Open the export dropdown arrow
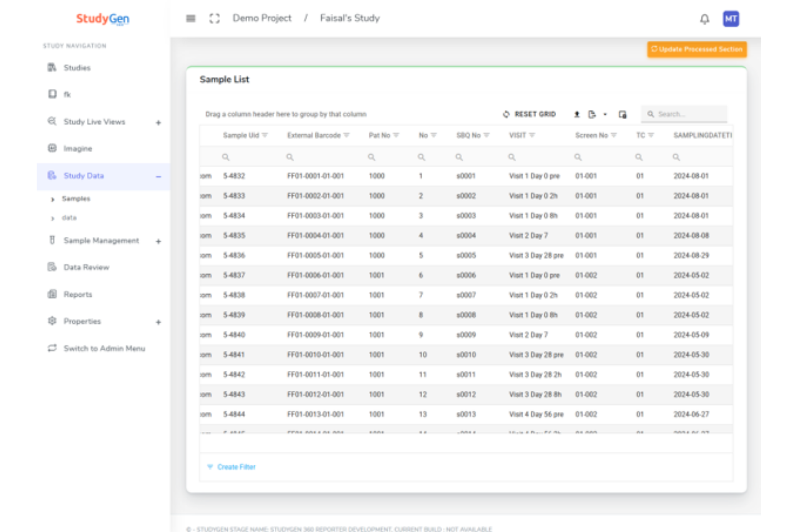 (x=605, y=114)
